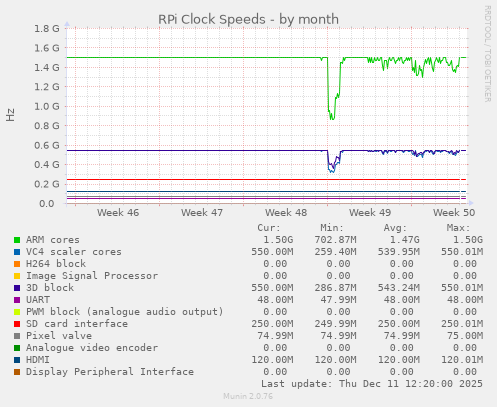Click HDMI maximum value 120.01M
The image size is (497, 407).
(x=462, y=360)
